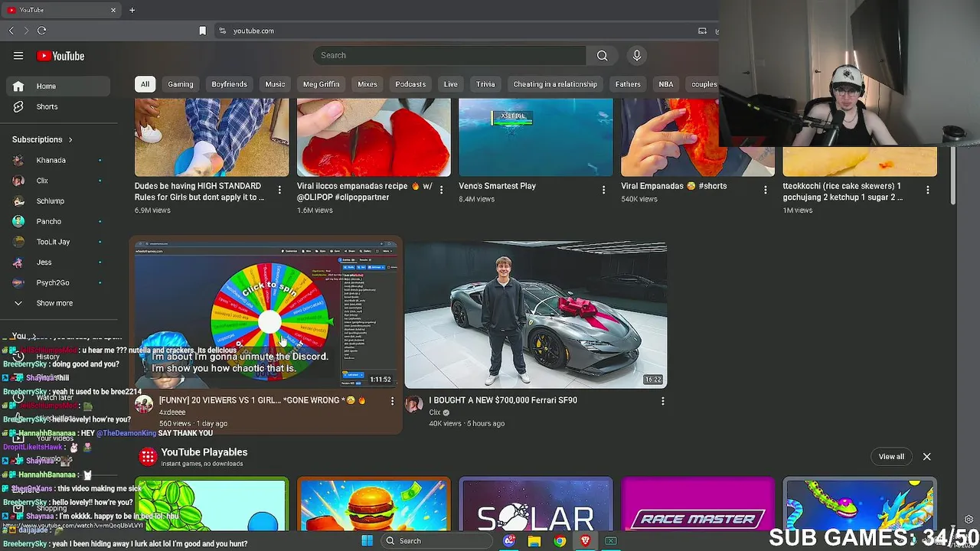The image size is (980, 551).
Task: Select the Mixes filter chip
Action: (367, 84)
